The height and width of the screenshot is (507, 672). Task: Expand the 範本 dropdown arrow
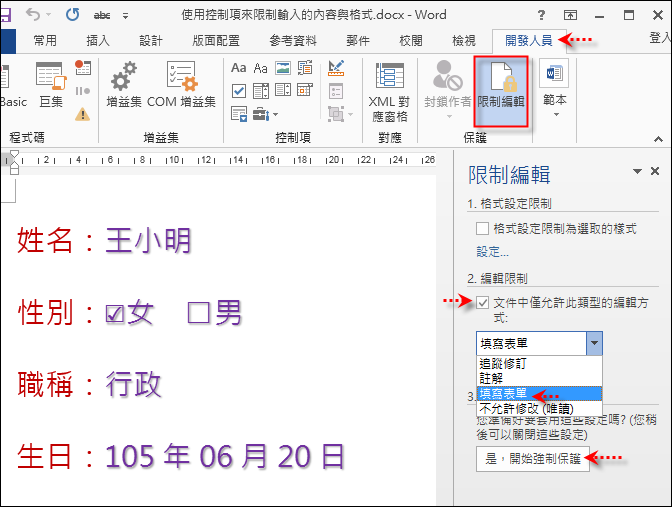[556, 114]
